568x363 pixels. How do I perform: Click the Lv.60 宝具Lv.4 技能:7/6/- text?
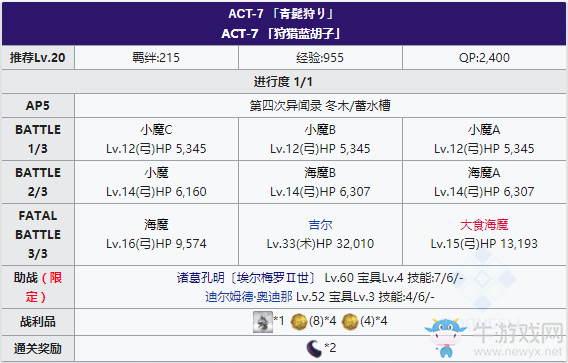[394, 278]
